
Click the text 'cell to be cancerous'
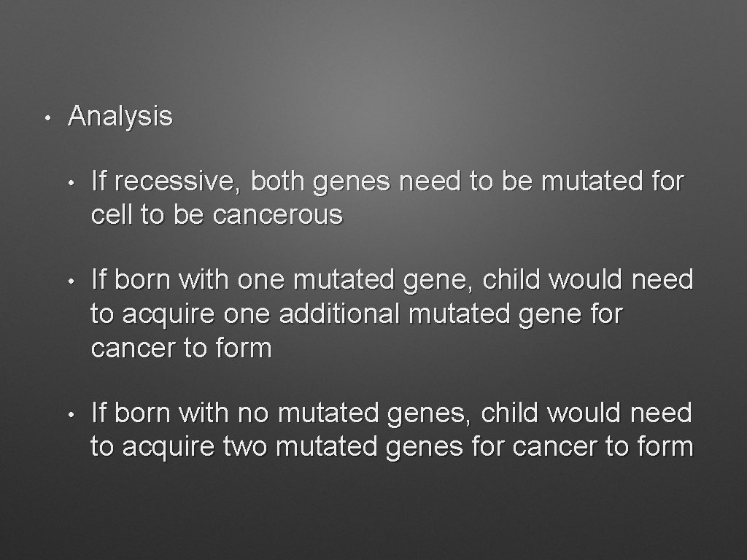[x=217, y=215]
